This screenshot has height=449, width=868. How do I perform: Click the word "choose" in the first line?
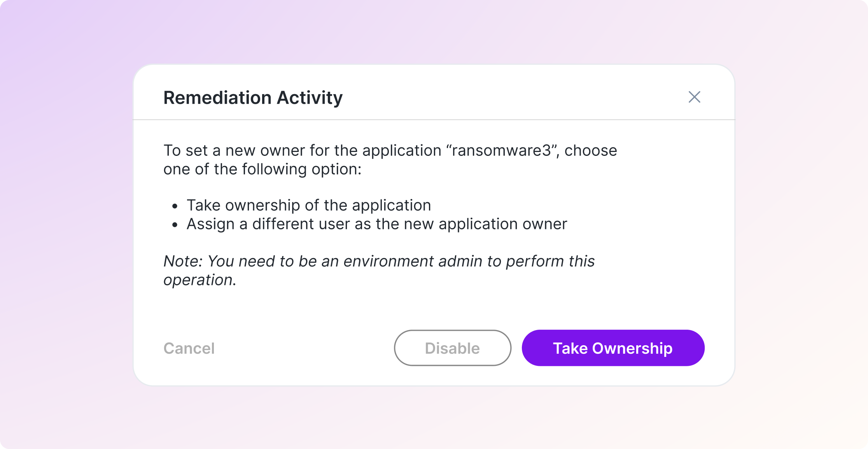click(590, 150)
